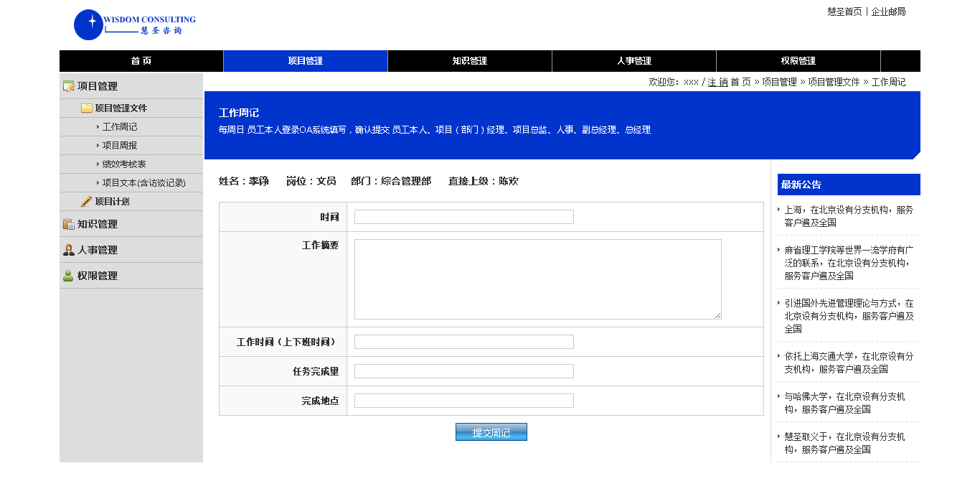
Task: Open the 企业邮局 link at top right
Action: coord(888,11)
